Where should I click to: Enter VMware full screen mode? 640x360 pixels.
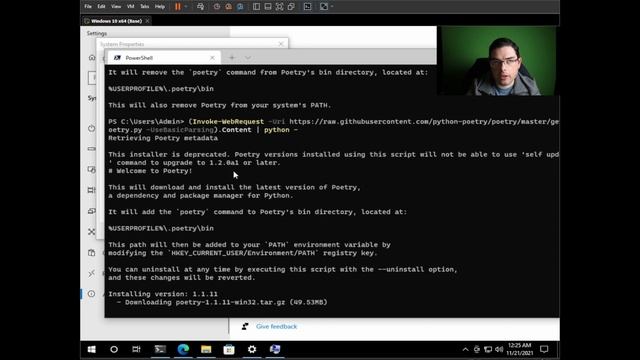[280, 7]
